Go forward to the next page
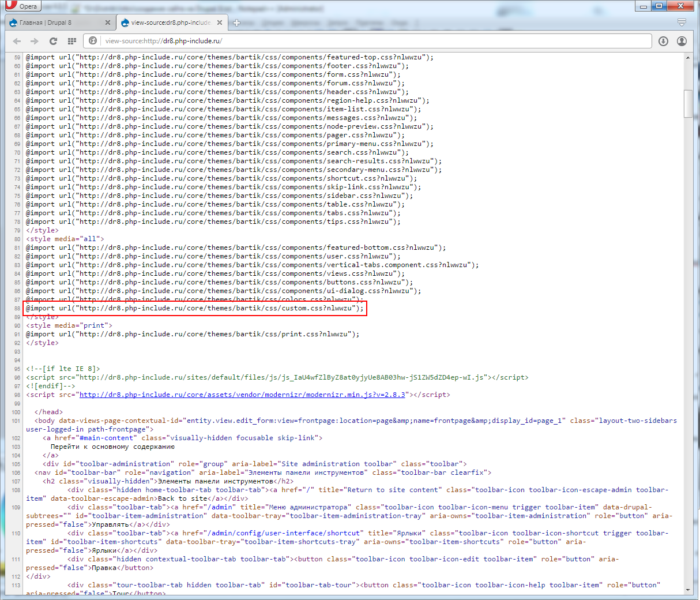Image resolution: width=700 pixels, height=600 pixels. click(x=35, y=41)
